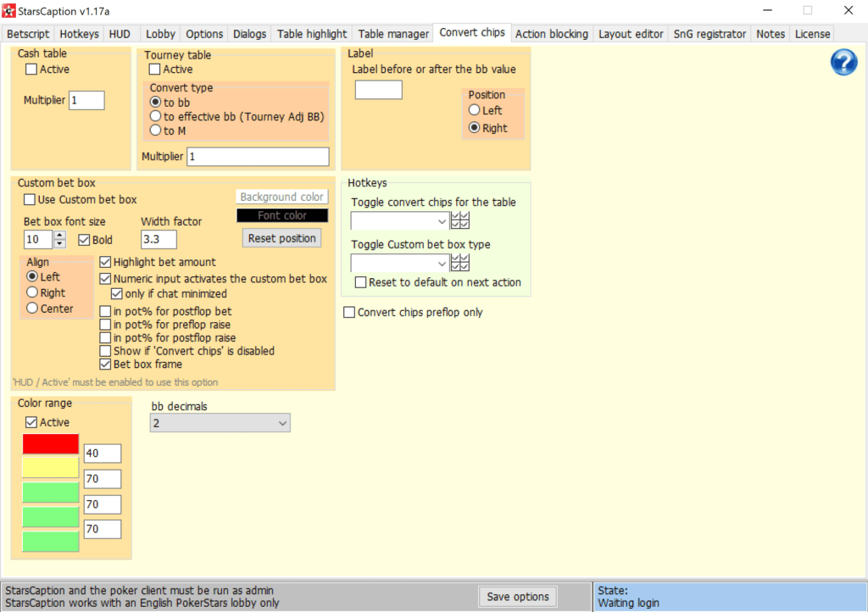
Task: Align bet box Right
Action: [32, 292]
